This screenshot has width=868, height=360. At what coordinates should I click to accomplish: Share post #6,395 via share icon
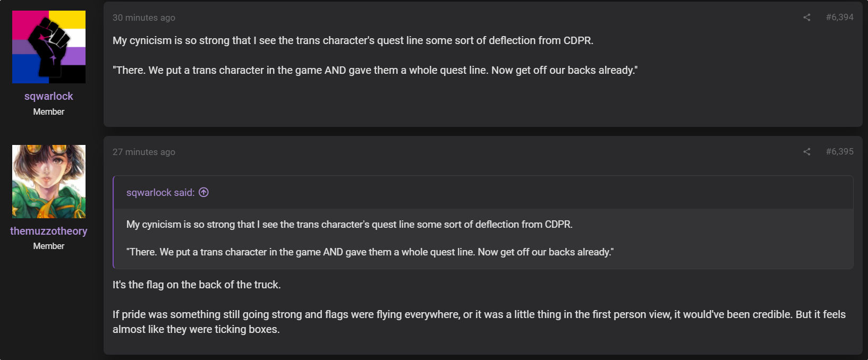pyautogui.click(x=806, y=152)
